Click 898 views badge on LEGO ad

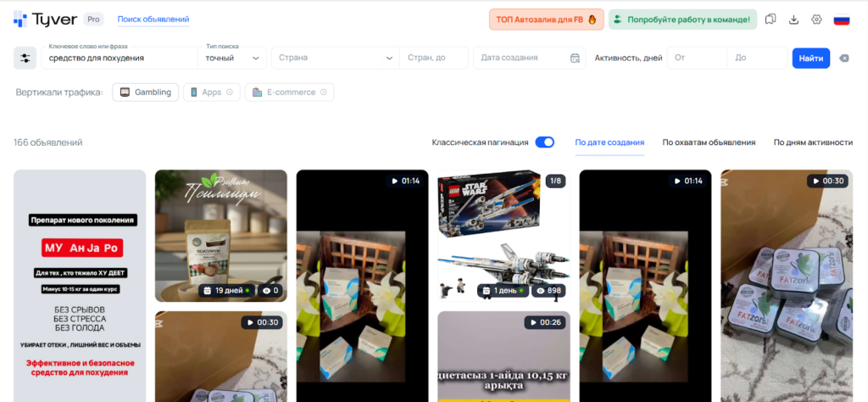pos(548,290)
